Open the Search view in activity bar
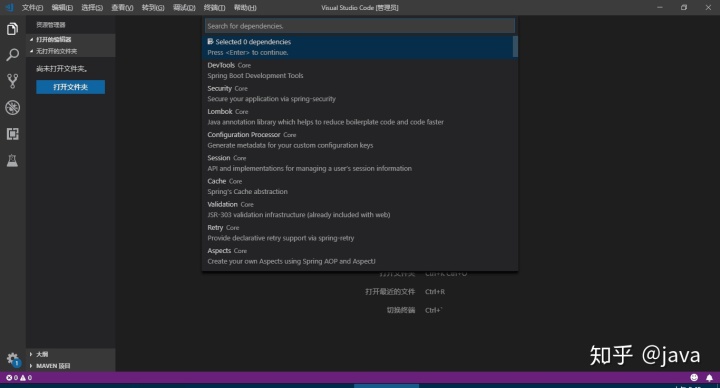Viewport: 720px width, 388px height. (12, 55)
